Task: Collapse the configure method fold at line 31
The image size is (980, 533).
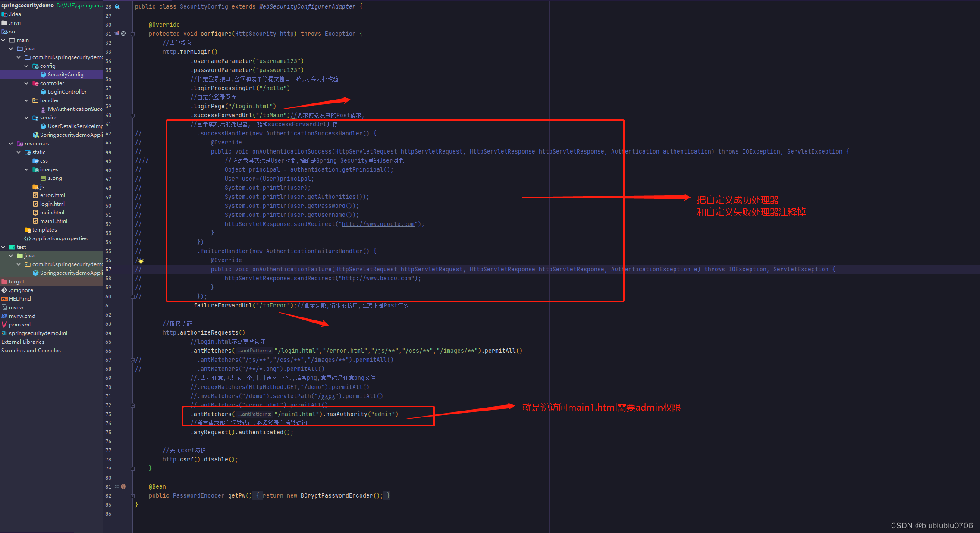Action: point(132,34)
